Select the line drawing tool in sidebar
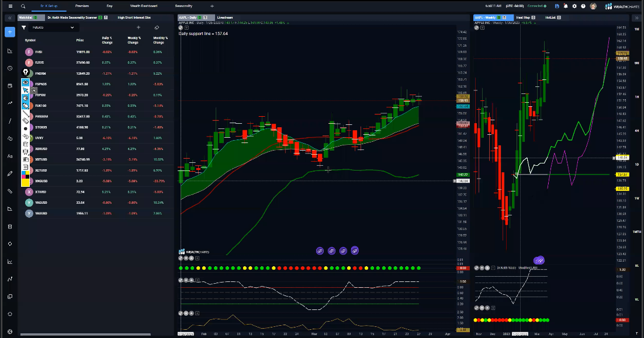644x338 pixels. (10, 121)
